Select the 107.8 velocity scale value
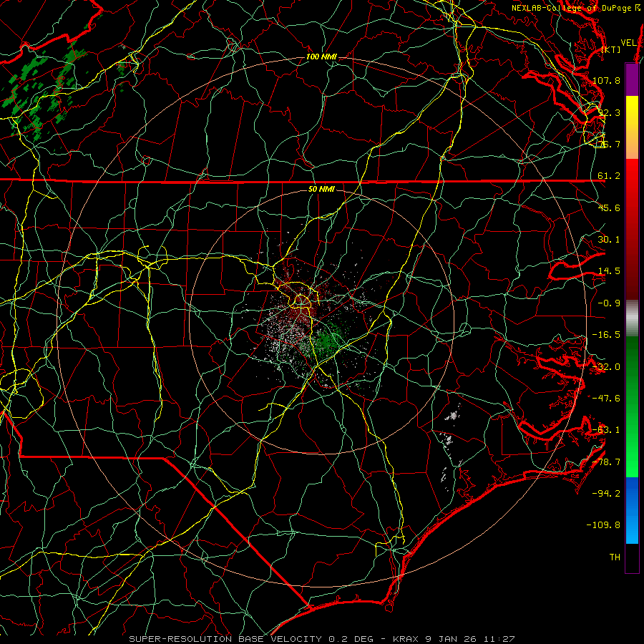 pyautogui.click(x=606, y=80)
